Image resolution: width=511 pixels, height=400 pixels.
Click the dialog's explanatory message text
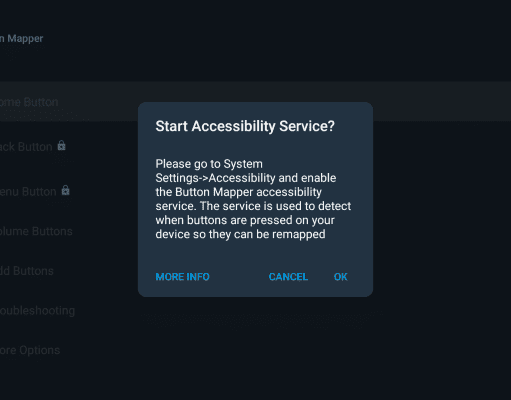(253, 199)
